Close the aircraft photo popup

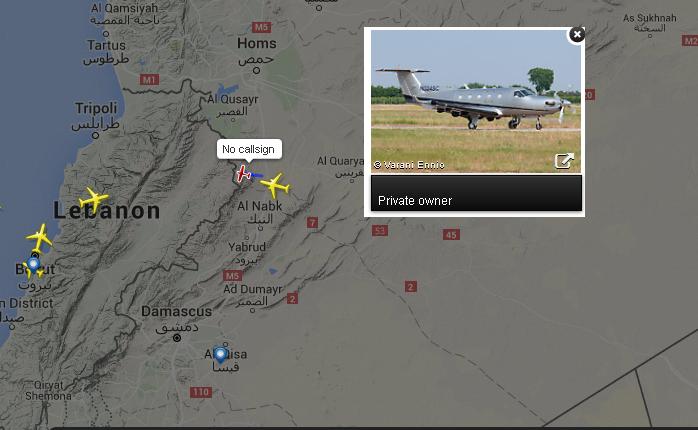tap(577, 34)
